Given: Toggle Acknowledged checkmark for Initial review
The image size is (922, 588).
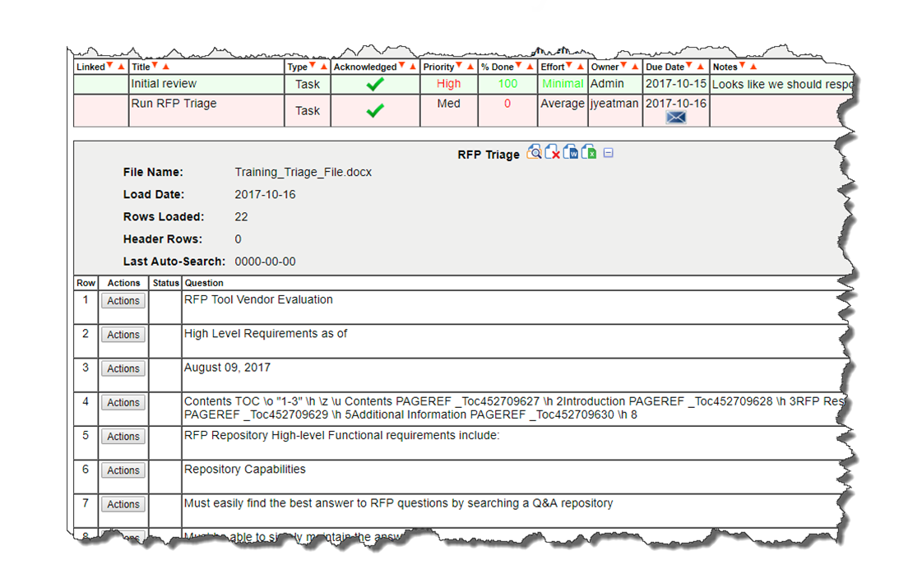Looking at the screenshot, I should point(375,84).
